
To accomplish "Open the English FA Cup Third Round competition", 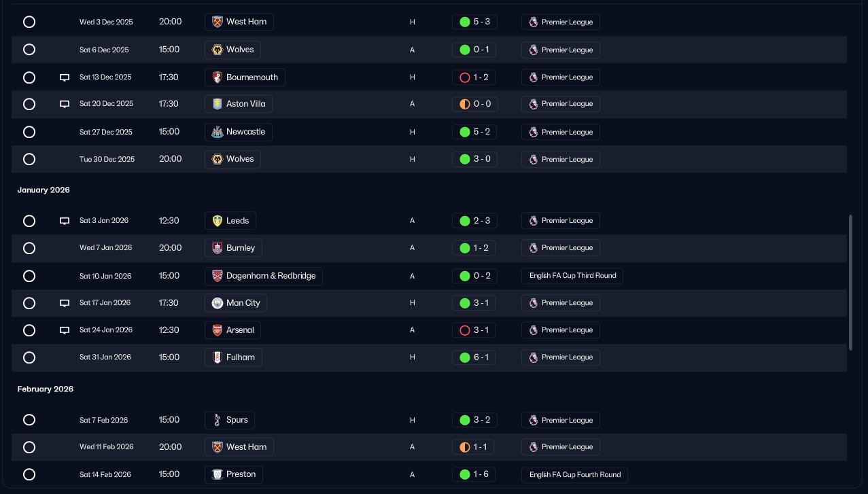I will (572, 276).
